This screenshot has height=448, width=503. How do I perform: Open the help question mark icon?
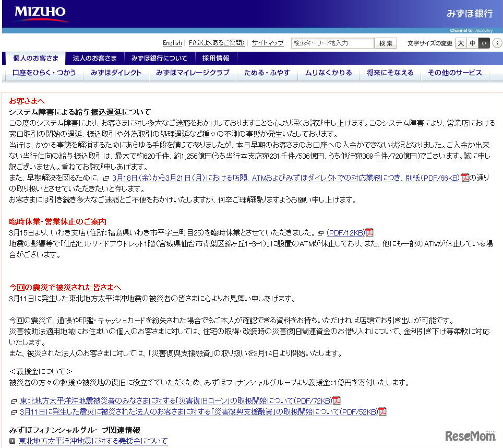coord(497,43)
